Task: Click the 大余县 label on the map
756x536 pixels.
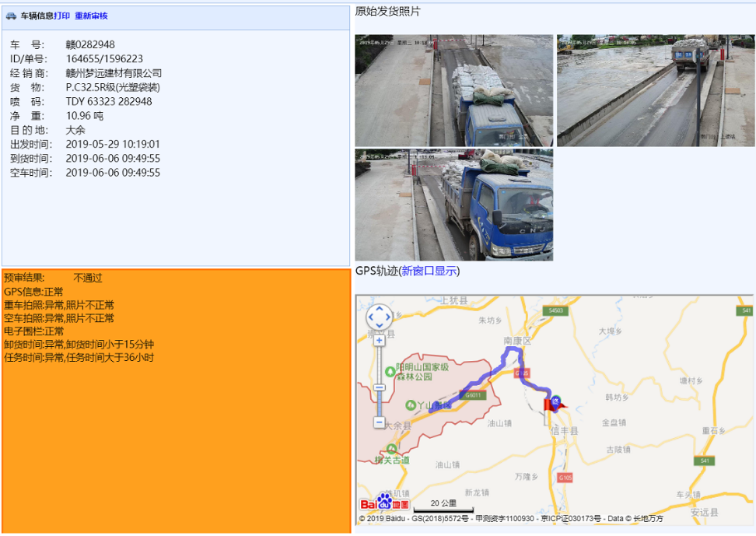Action: [x=397, y=426]
